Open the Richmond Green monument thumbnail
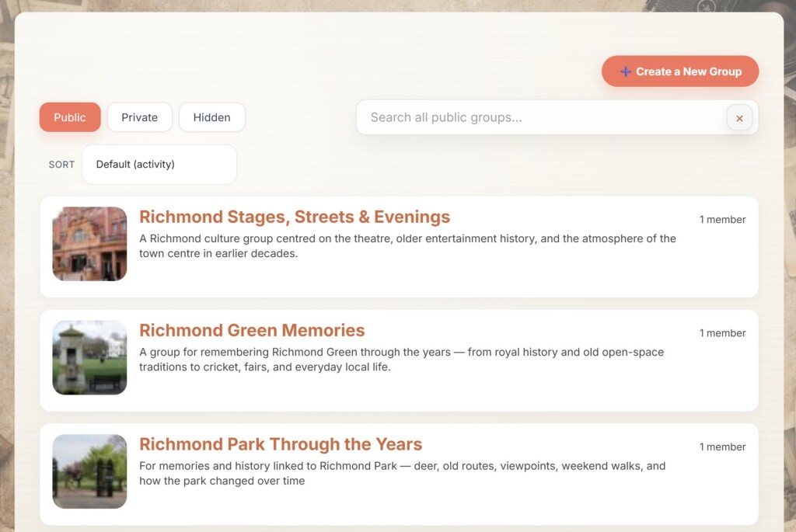The height and width of the screenshot is (532, 796). pos(90,357)
